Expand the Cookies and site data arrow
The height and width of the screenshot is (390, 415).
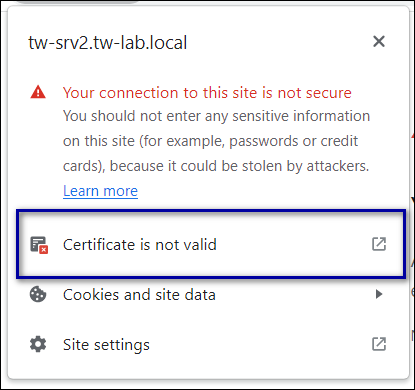pyautogui.click(x=379, y=294)
